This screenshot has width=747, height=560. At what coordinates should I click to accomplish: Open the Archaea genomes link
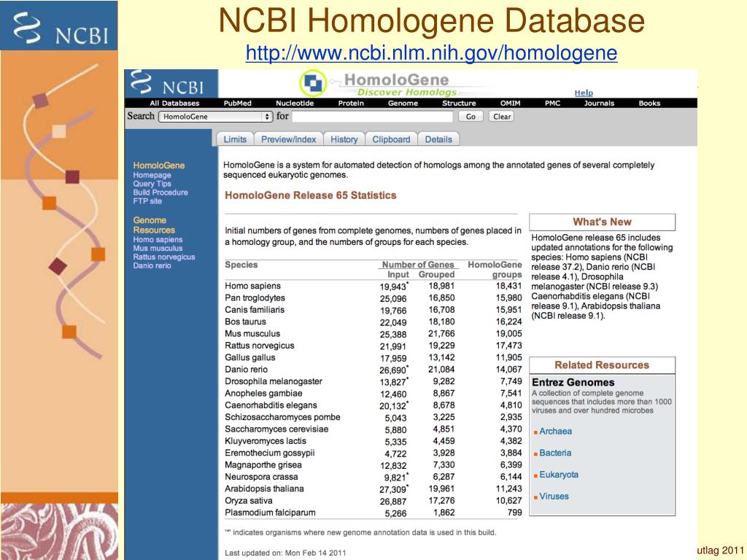(555, 432)
